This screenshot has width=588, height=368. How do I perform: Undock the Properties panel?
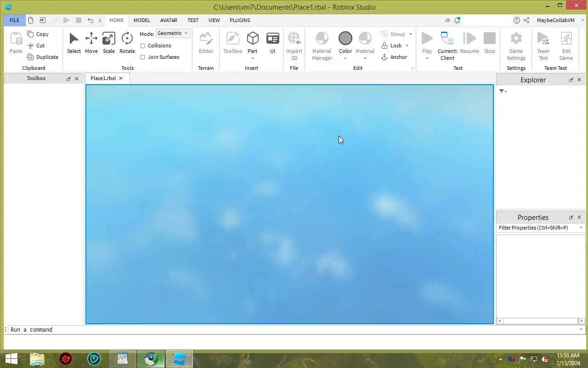click(x=571, y=217)
